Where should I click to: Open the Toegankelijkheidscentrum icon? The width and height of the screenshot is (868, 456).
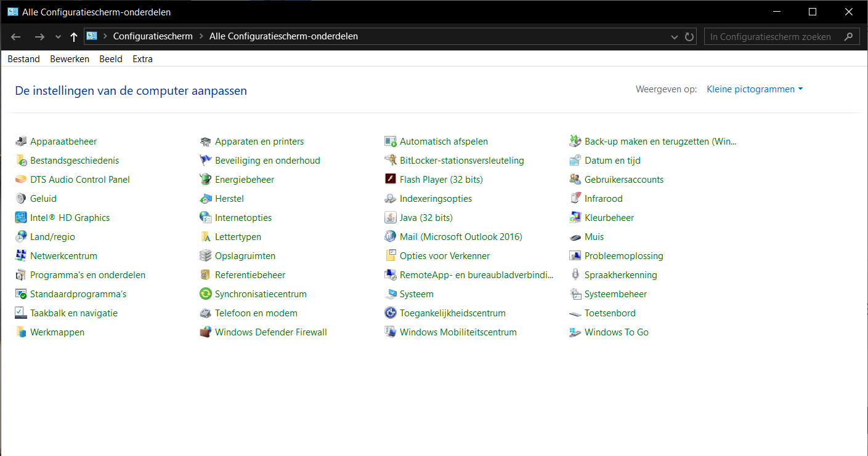391,313
